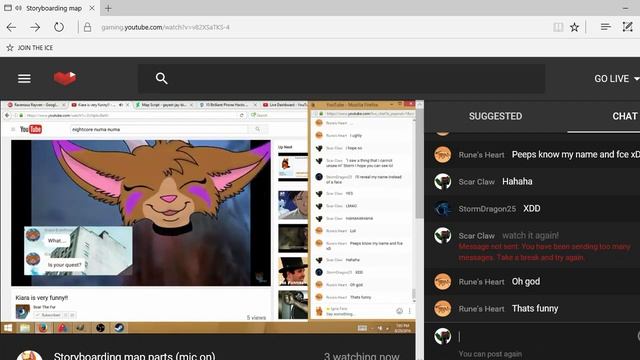Click the YouTube logo inside the stream

(x=31, y=129)
